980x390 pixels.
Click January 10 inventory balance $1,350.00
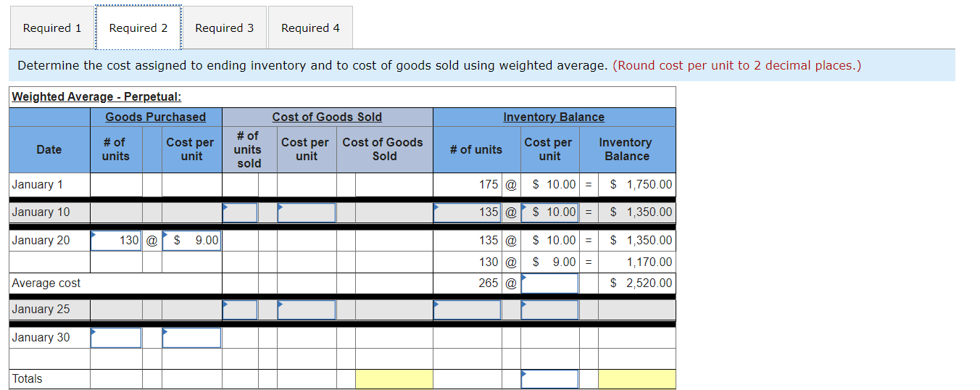tap(641, 212)
